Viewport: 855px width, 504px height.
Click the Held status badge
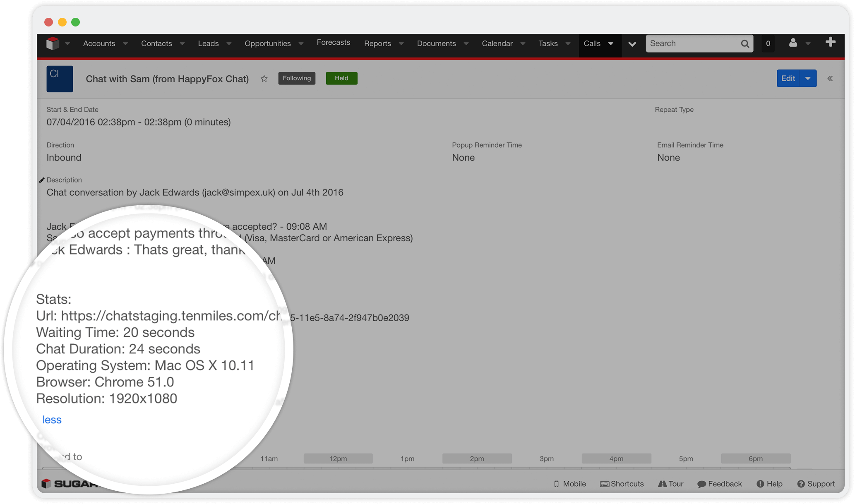tap(341, 78)
